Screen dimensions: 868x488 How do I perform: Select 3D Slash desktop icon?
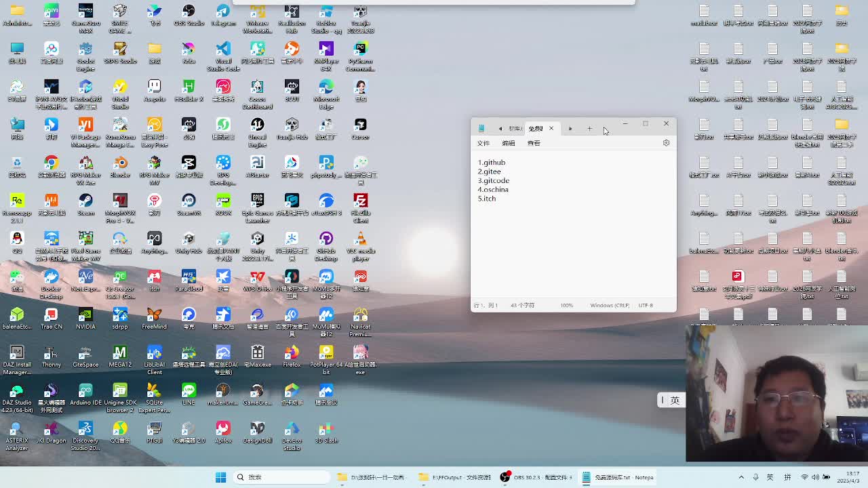point(326,433)
